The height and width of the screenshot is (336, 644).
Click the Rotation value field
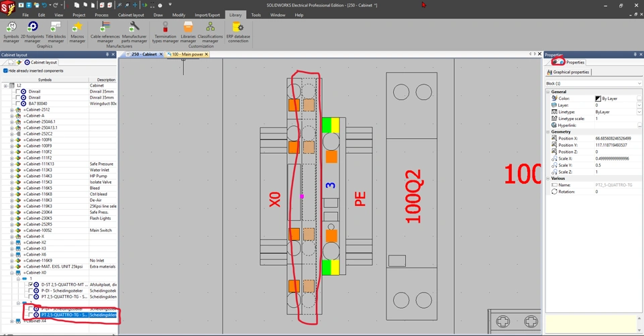coord(617,192)
